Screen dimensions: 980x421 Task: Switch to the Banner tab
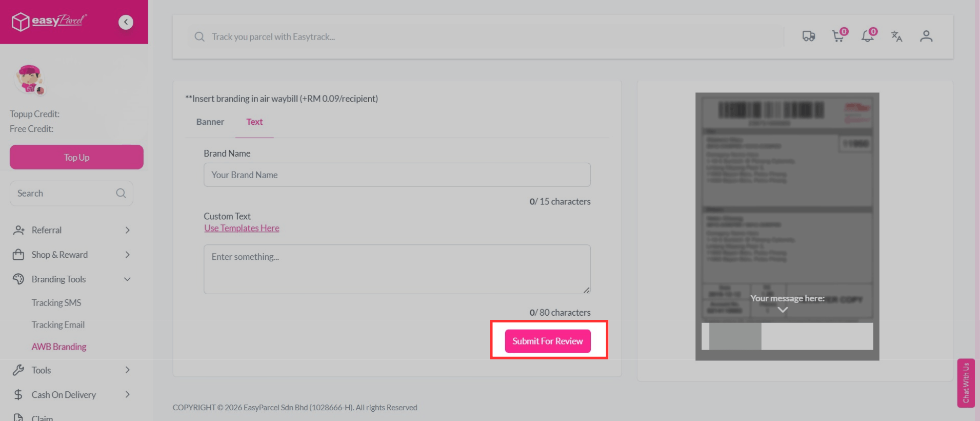pyautogui.click(x=210, y=122)
